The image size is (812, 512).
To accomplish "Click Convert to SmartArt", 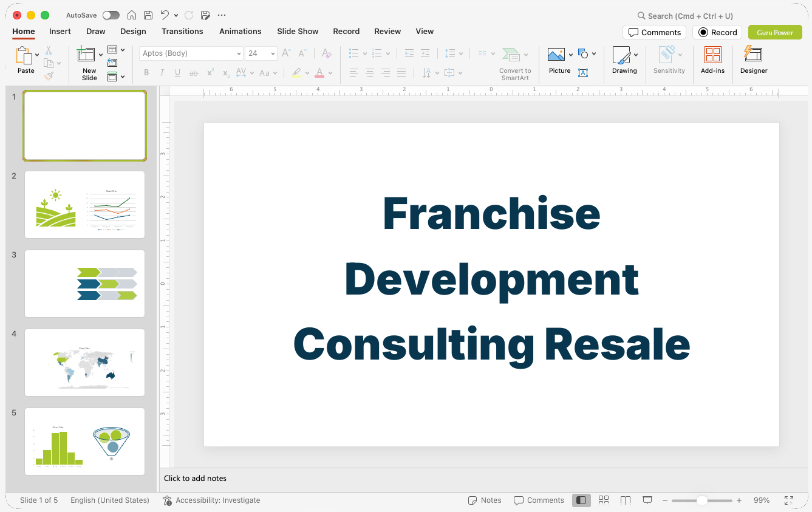I will pyautogui.click(x=515, y=64).
